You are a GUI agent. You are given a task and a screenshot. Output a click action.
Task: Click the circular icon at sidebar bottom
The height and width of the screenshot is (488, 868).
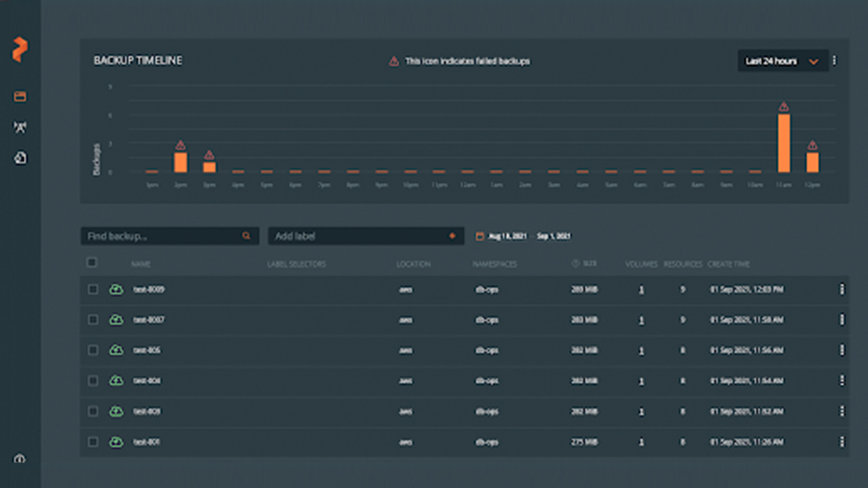click(20, 459)
